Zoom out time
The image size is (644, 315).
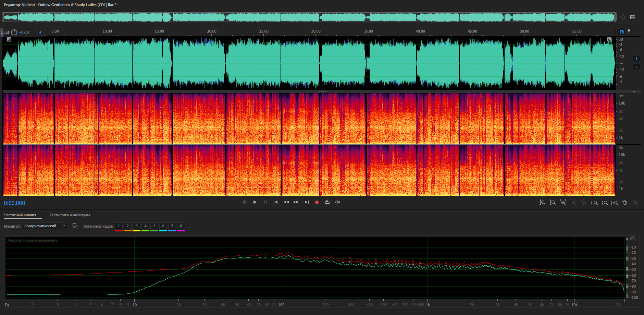[x=573, y=203]
